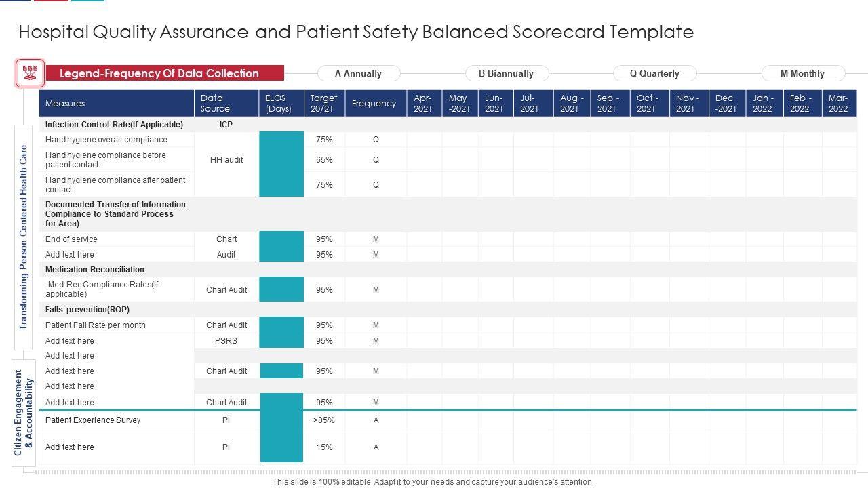Select the Frequency column header
Image resolution: width=868 pixels, height=488 pixels.
pyautogui.click(x=375, y=104)
